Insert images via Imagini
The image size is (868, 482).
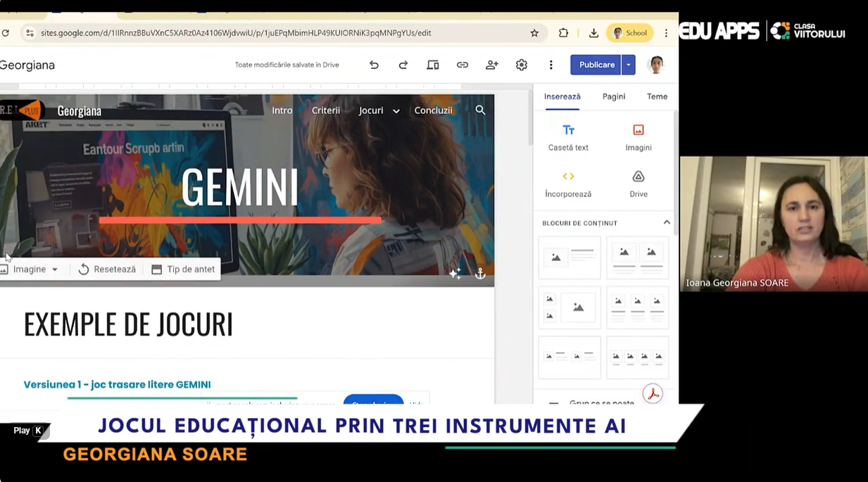click(x=639, y=138)
